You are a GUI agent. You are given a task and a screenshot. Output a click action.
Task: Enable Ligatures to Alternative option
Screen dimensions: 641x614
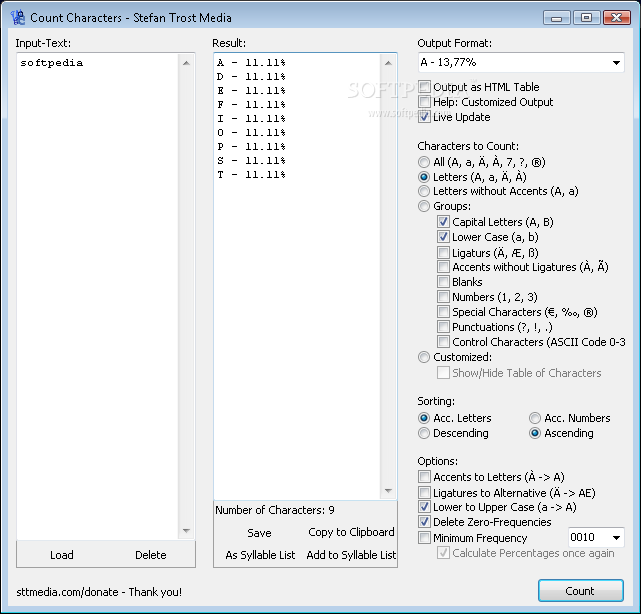click(424, 493)
